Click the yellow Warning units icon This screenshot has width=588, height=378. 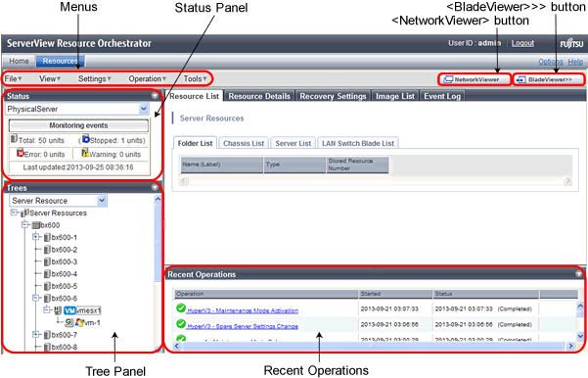tap(85, 153)
